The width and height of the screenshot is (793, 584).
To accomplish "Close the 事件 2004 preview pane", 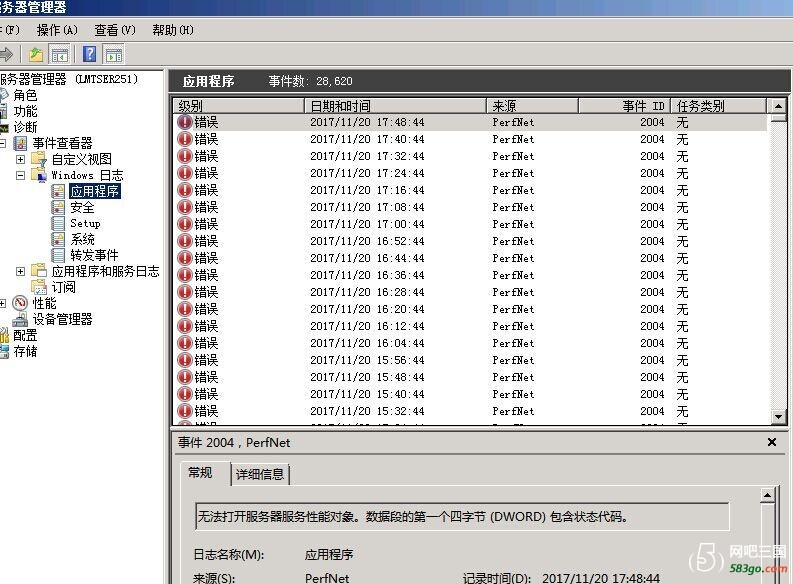I will point(772,442).
